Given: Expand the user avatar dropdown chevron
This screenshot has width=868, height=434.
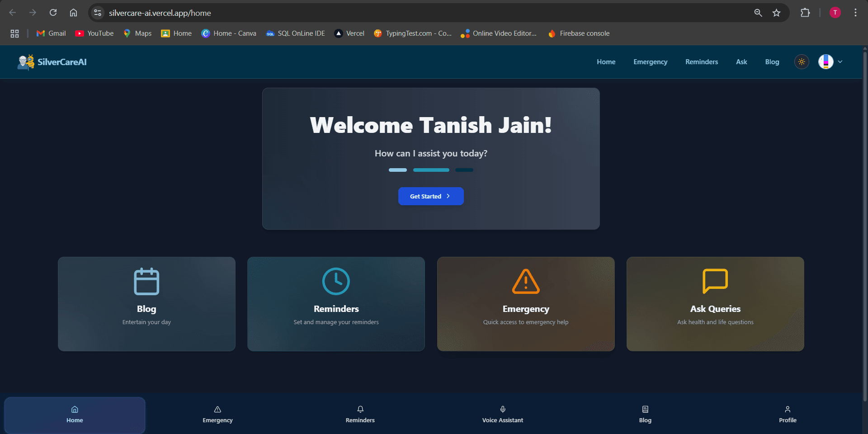Looking at the screenshot, I should [x=840, y=62].
